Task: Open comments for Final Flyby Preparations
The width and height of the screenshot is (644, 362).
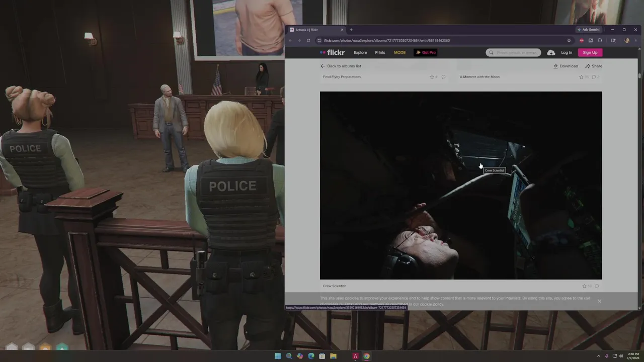Action: click(443, 77)
